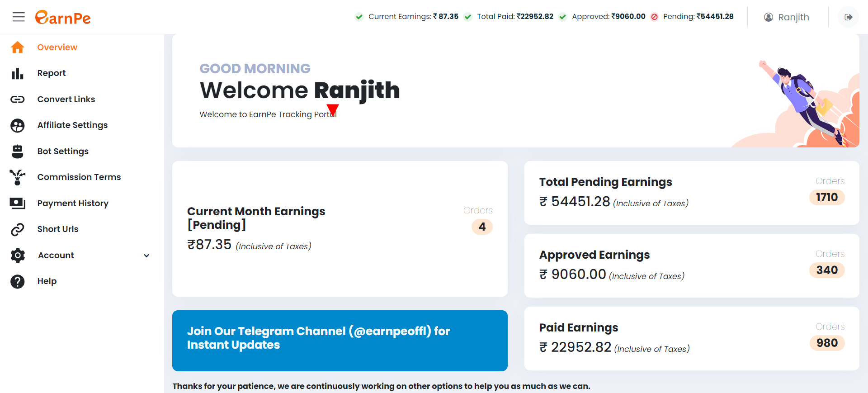The height and width of the screenshot is (393, 868).
Task: Click the Total Pending Earnings heading
Action: pyautogui.click(x=605, y=182)
